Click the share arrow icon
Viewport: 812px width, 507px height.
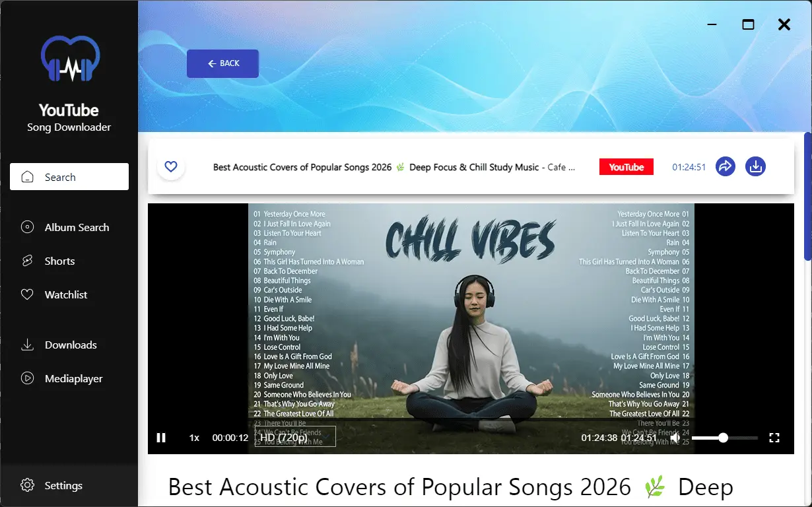(x=726, y=167)
